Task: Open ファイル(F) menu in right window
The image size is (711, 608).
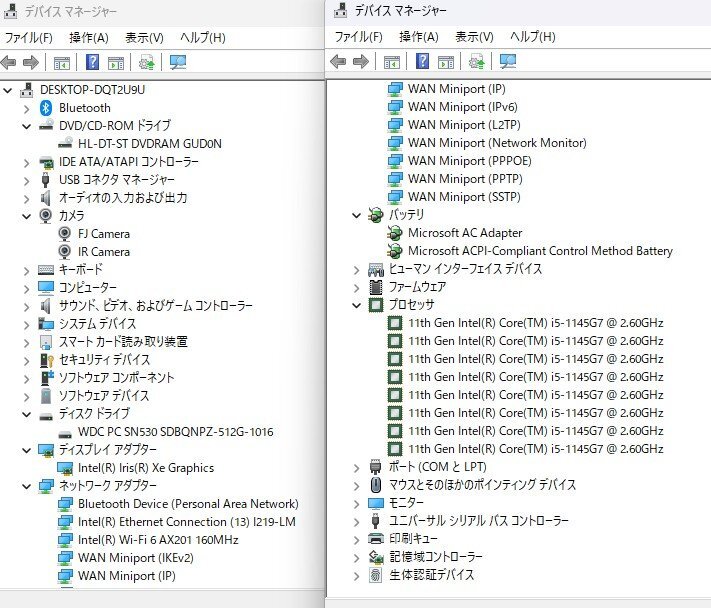Action: pos(359,37)
